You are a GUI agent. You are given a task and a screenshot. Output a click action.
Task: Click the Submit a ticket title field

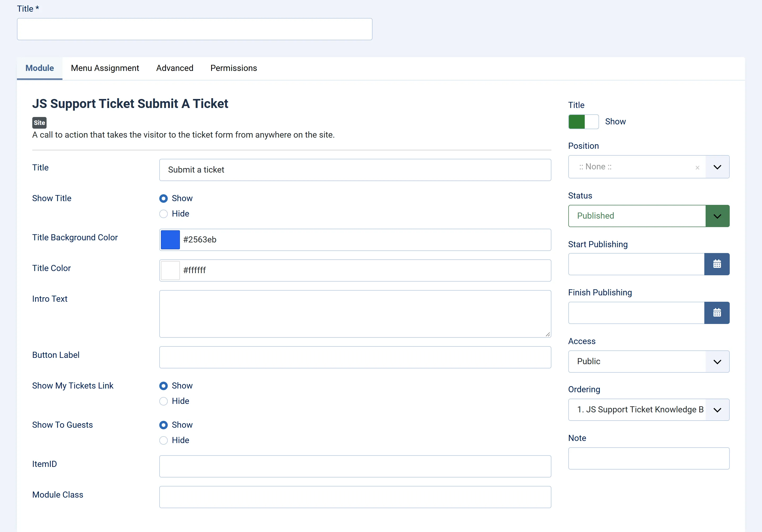point(355,170)
